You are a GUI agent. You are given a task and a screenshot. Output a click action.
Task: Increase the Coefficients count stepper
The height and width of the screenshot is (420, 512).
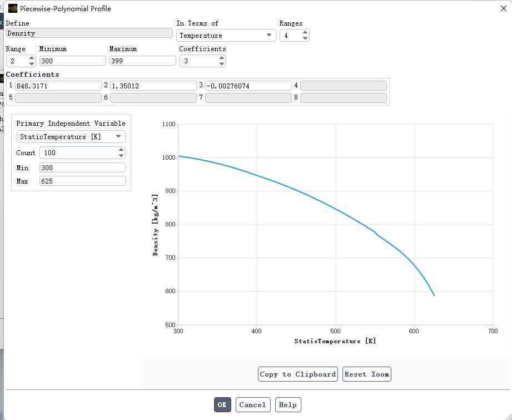(222, 58)
